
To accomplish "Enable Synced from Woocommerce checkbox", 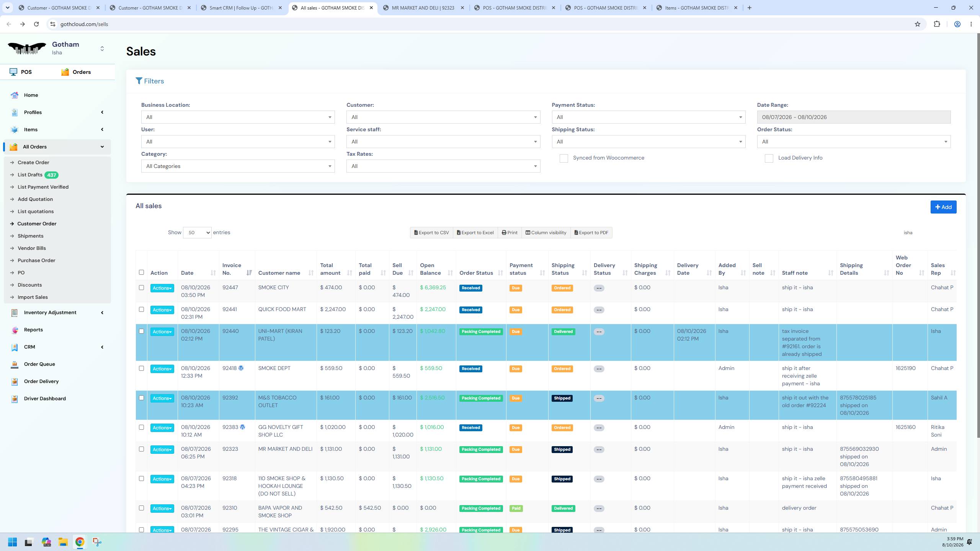I will [563, 158].
